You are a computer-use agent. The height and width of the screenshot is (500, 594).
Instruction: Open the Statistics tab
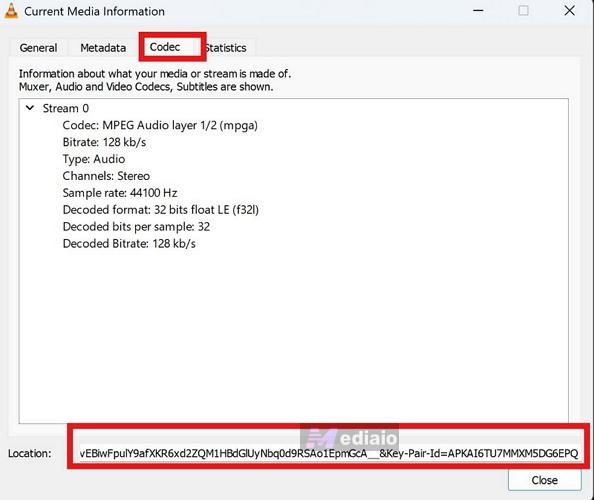pyautogui.click(x=226, y=48)
